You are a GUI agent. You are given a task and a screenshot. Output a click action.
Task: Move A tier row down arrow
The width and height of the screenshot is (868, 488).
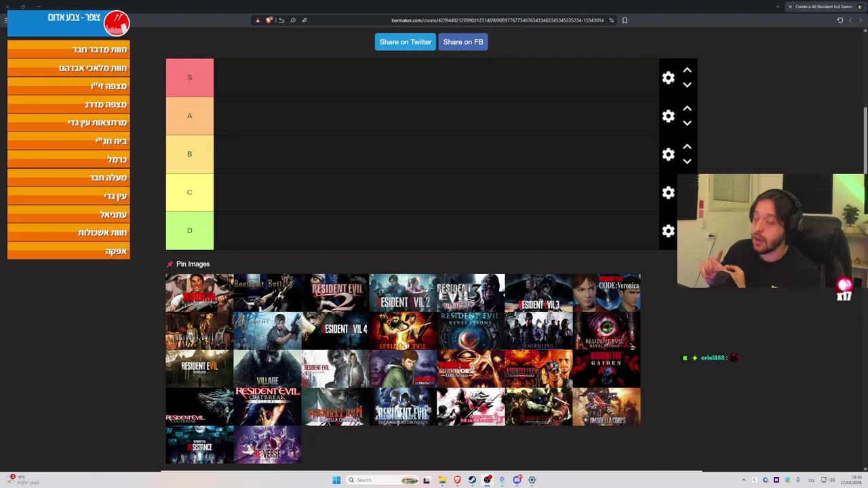click(687, 123)
